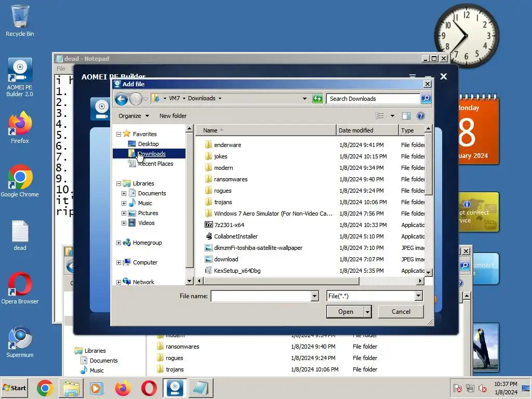Sort by the Name column header
The width and height of the screenshot is (532, 399).
coord(266,130)
